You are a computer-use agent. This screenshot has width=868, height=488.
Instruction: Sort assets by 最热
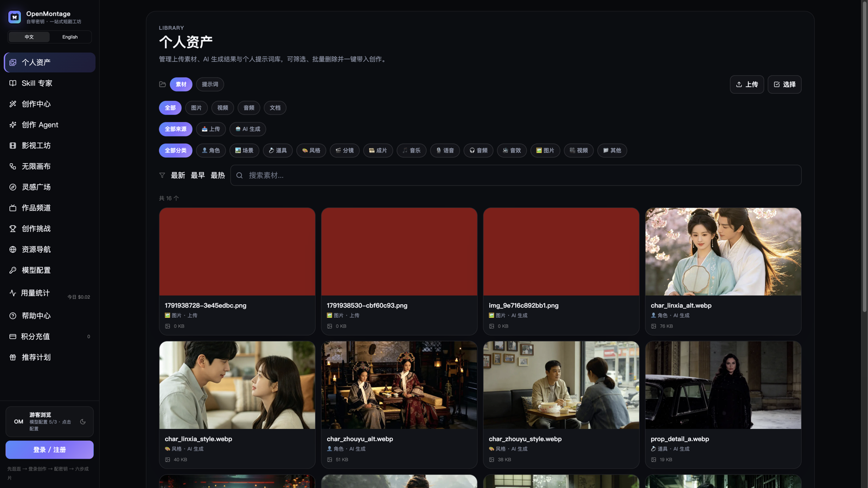click(218, 175)
